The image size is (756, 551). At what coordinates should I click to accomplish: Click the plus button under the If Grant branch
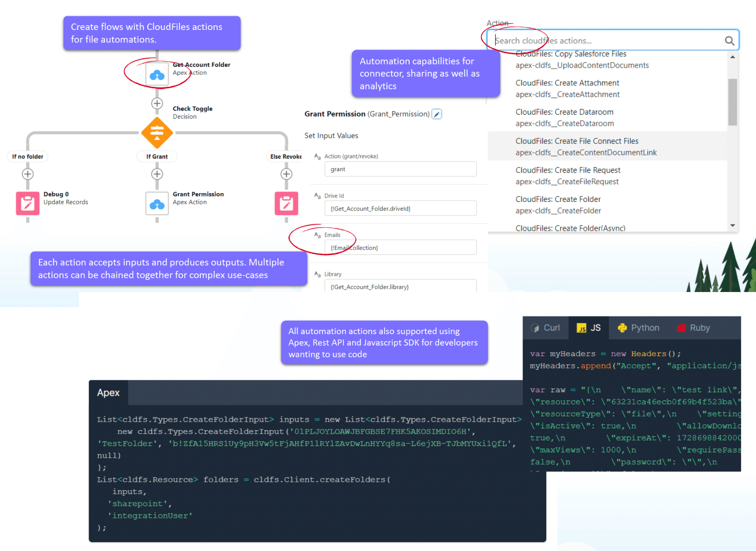pyautogui.click(x=157, y=174)
